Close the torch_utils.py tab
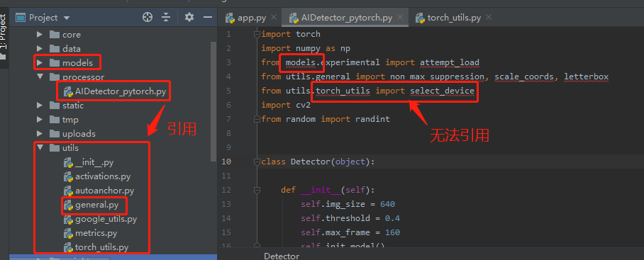This screenshot has width=644, height=260. coord(489,18)
